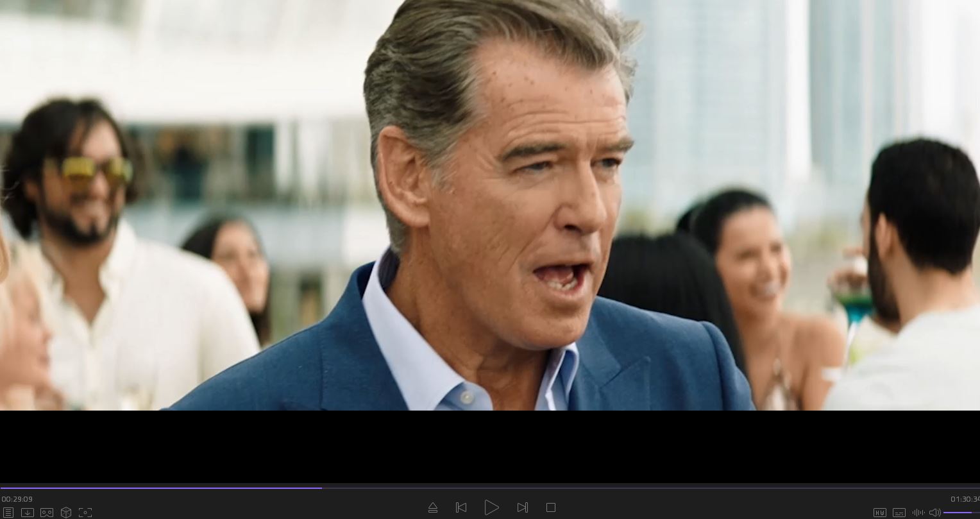Viewport: 980px width, 519px height.
Task: Stop the video playback
Action: (x=550, y=507)
